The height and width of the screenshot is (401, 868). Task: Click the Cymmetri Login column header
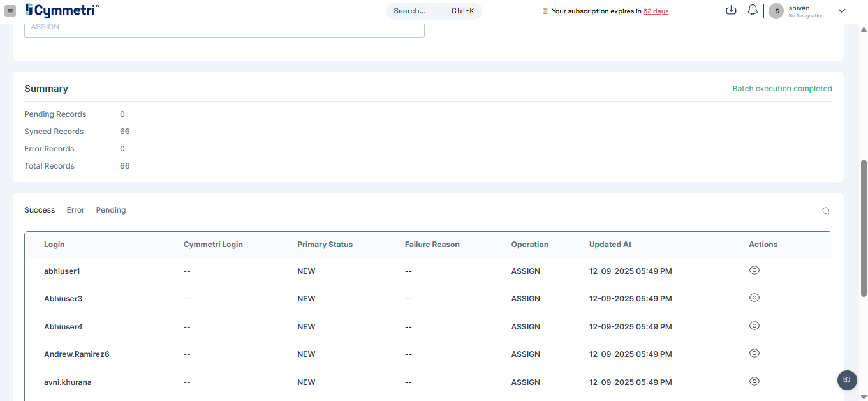tap(213, 245)
